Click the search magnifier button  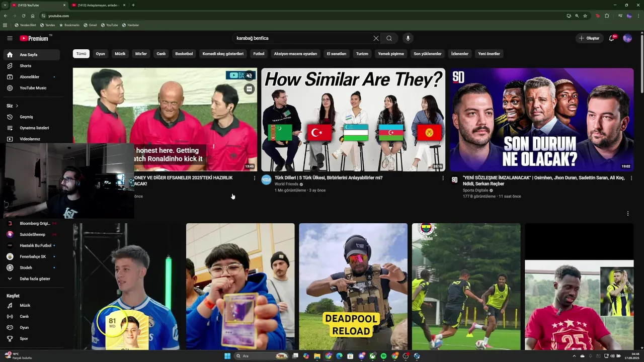click(389, 38)
